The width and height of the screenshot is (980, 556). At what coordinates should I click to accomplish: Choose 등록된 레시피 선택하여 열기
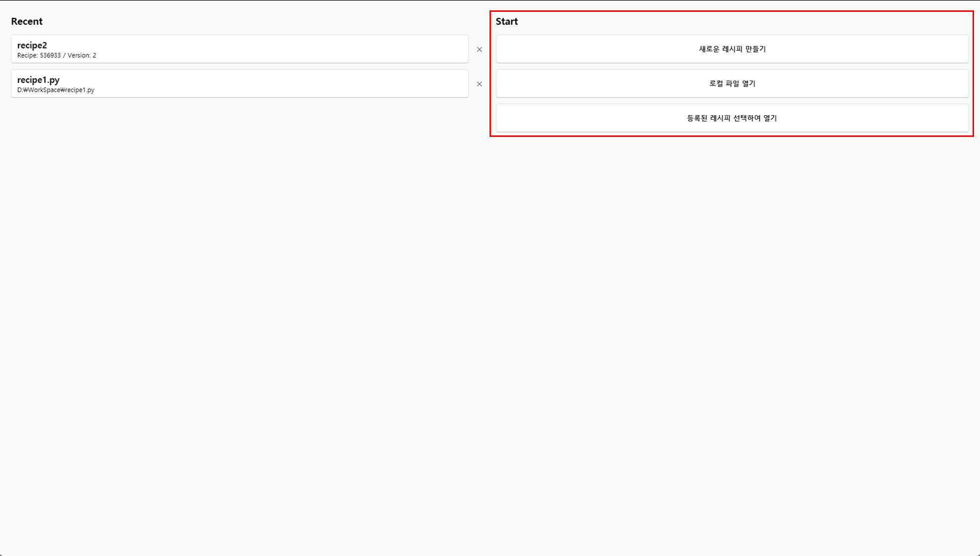(732, 118)
